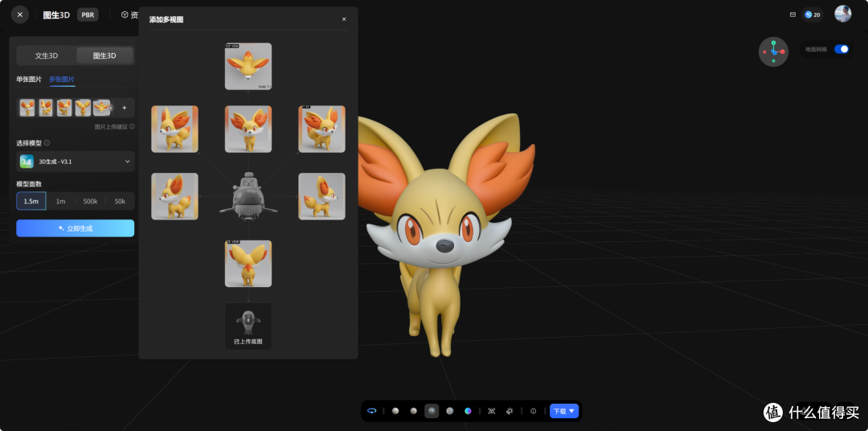Select second sphere render mode
The width and height of the screenshot is (868, 431).
(x=414, y=411)
